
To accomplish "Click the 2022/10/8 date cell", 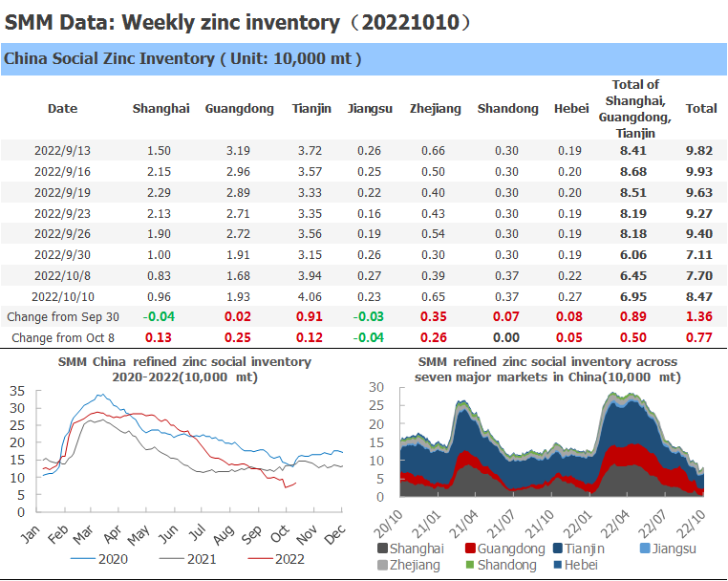I will pyautogui.click(x=63, y=276).
